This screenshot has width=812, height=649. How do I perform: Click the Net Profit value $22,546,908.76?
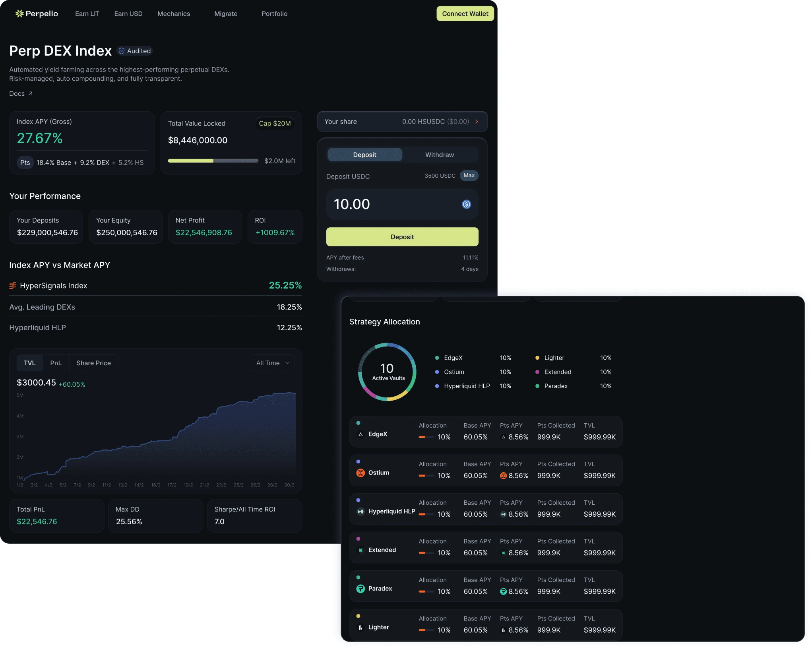(204, 232)
